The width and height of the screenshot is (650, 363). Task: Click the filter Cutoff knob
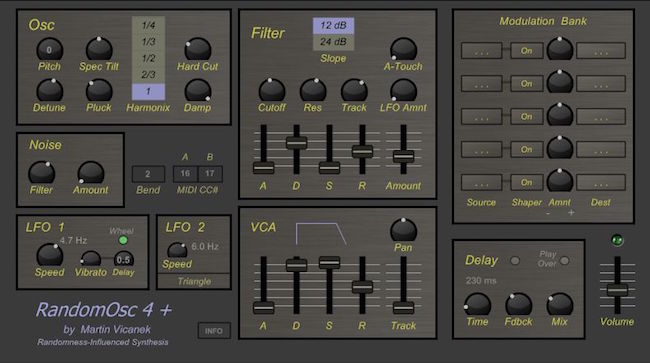(x=272, y=90)
